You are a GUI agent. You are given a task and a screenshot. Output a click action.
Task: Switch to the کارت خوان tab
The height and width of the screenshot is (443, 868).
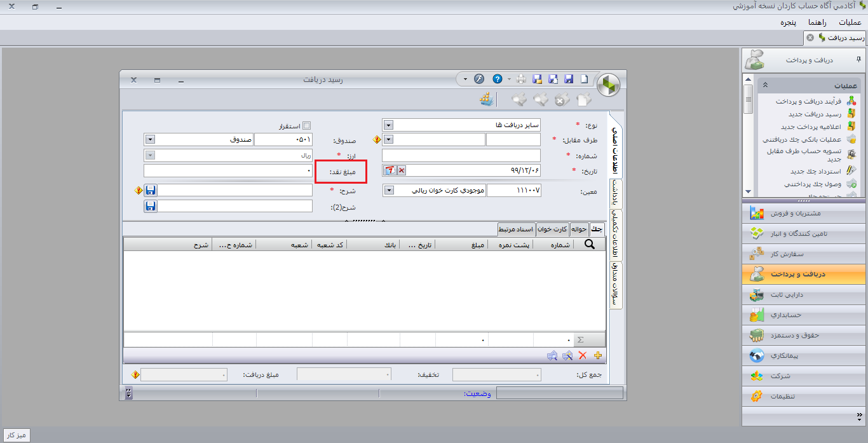pos(552,229)
